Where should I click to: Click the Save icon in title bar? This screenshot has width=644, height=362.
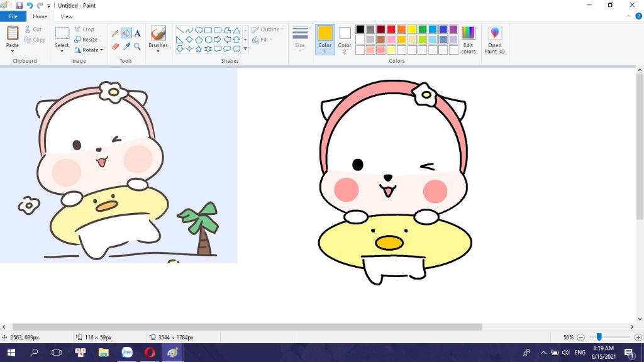[19, 5]
